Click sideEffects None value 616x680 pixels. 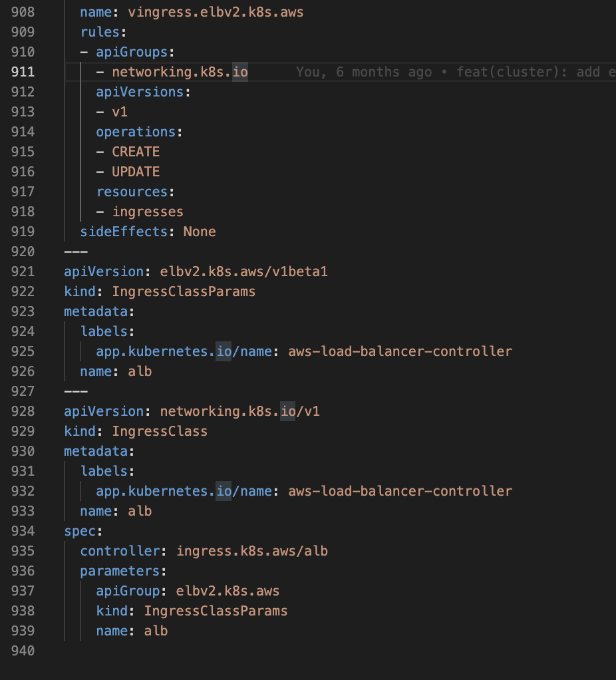(x=200, y=232)
